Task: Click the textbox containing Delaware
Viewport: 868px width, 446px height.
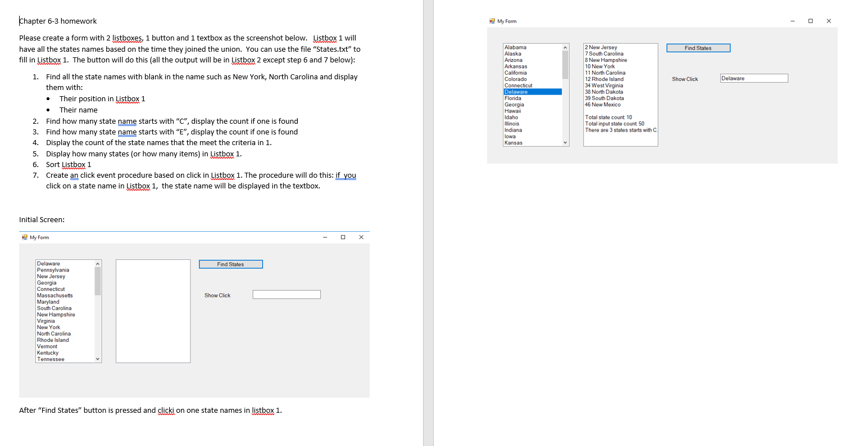Action: point(754,78)
